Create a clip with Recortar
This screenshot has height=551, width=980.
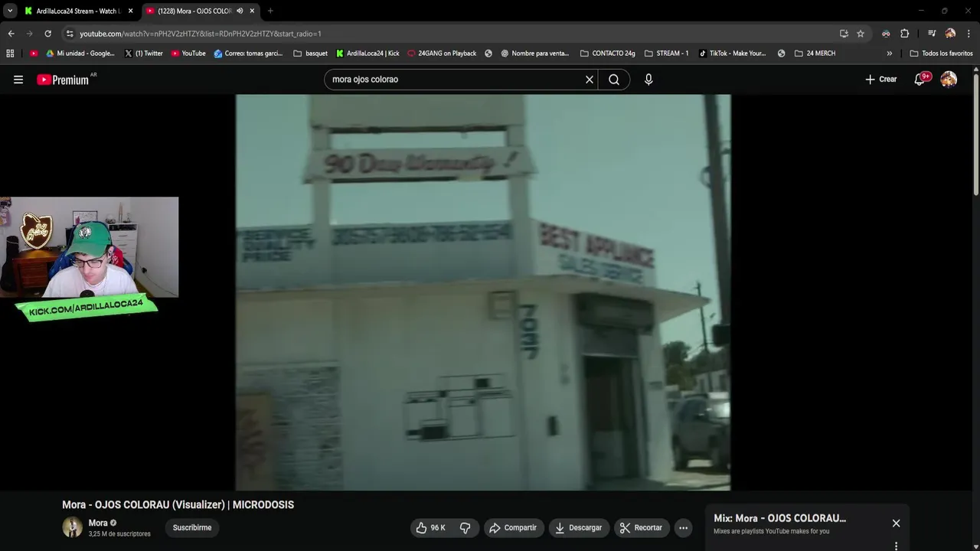click(x=641, y=528)
